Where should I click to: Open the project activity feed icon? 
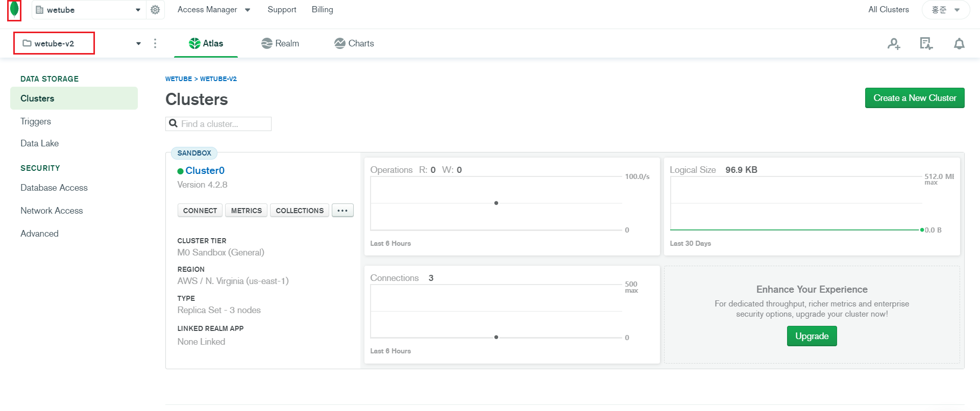(926, 44)
